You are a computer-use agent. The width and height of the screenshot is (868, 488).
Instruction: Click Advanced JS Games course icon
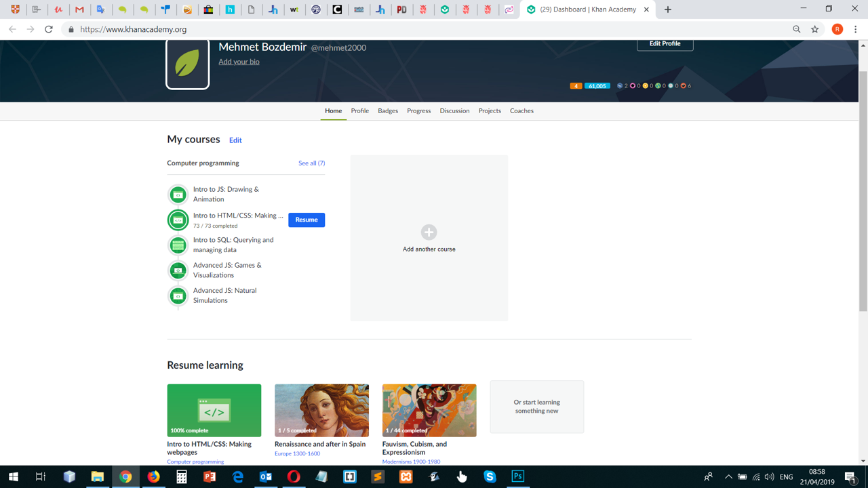click(x=178, y=270)
